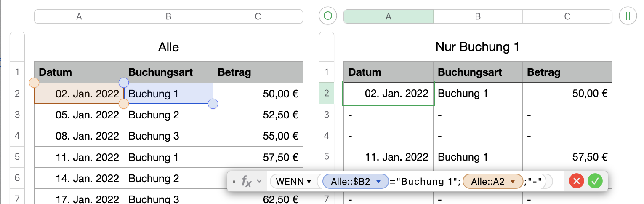Click the 57,50 € cell in Nur Buchung 1 table
Viewport: 644px width, 204px height.
(567, 157)
